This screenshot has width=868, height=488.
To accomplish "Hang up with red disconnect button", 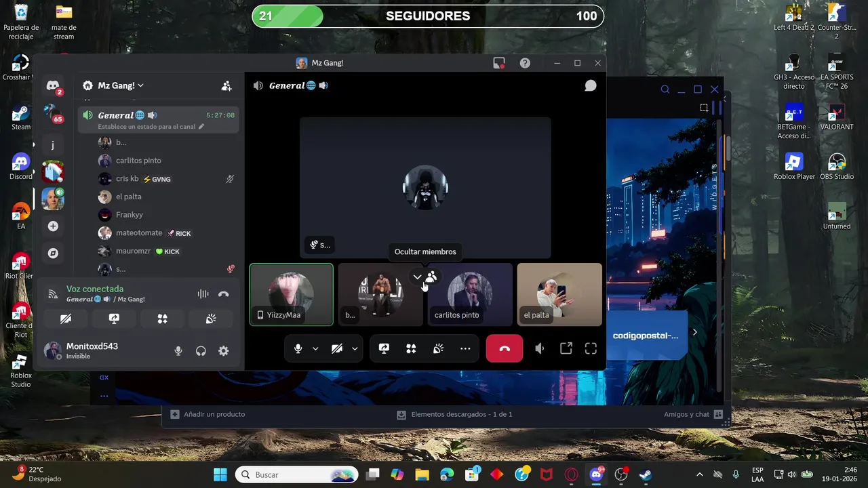I will tap(505, 348).
